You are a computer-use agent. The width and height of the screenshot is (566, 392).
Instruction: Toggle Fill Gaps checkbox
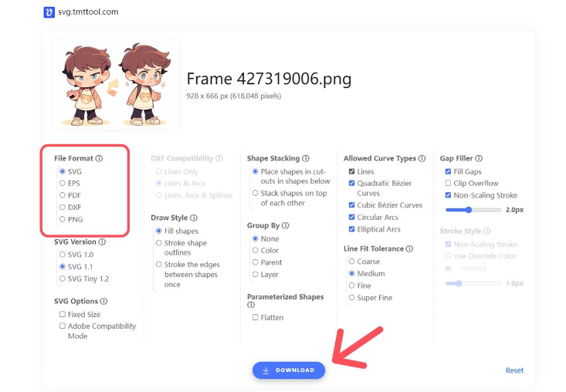(448, 171)
